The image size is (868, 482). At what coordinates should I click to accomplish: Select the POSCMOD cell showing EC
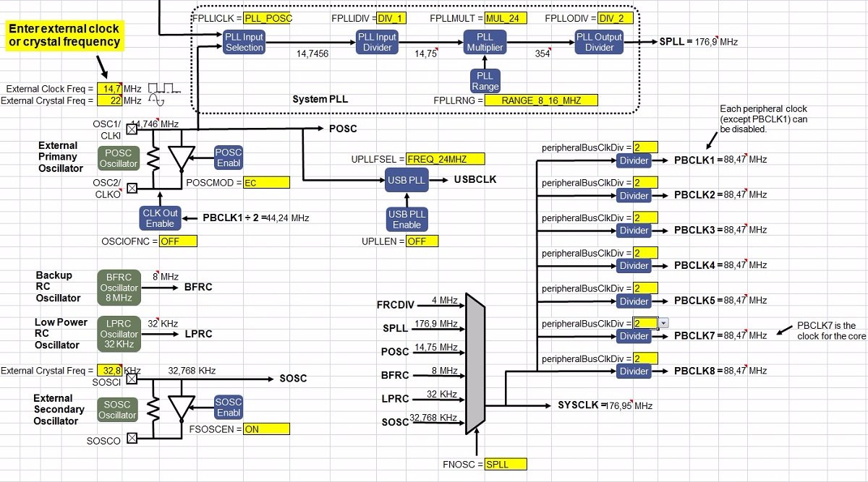click(266, 183)
